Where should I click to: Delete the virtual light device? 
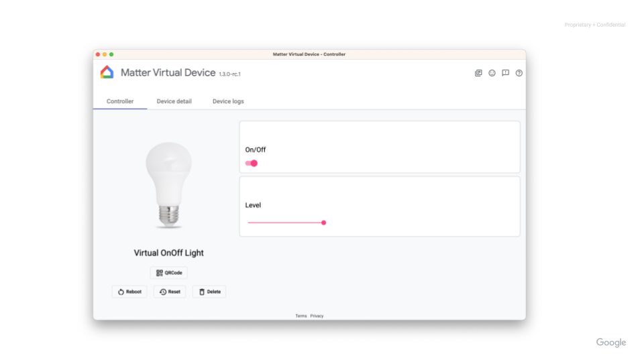(209, 292)
